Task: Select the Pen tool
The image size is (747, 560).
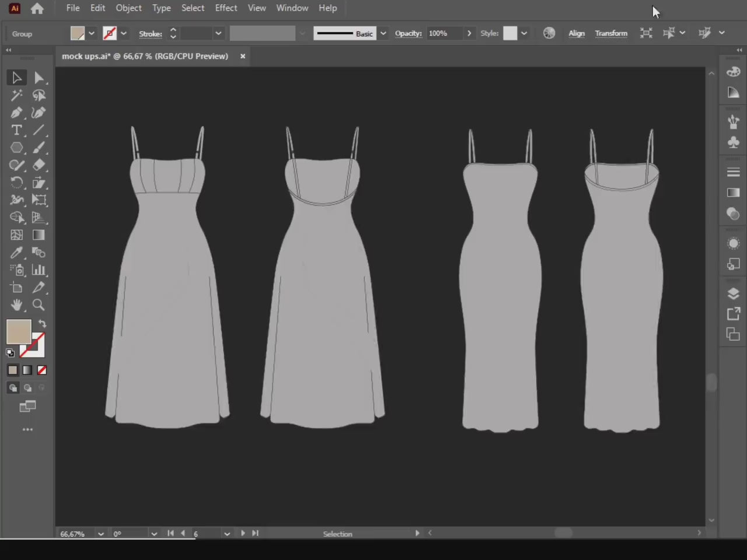Action: pyautogui.click(x=16, y=113)
